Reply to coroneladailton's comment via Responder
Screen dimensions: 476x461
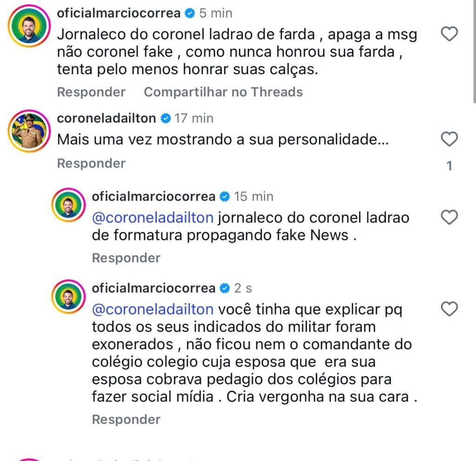91,163
